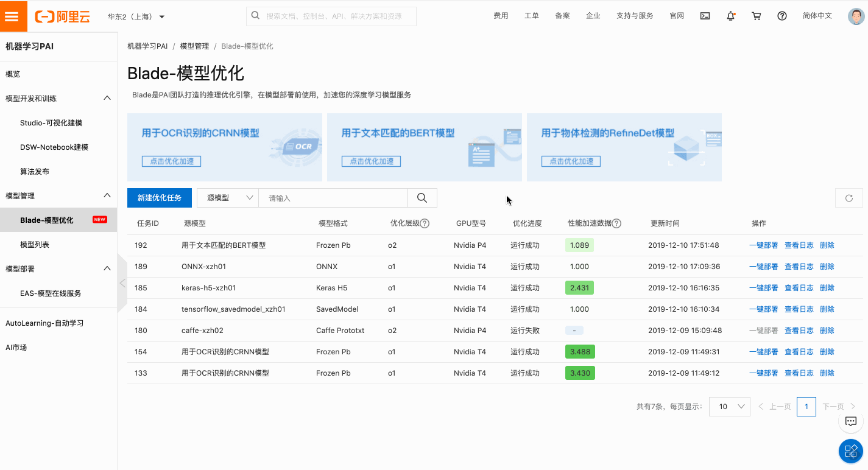Open the orange hamburger menu

point(13,16)
